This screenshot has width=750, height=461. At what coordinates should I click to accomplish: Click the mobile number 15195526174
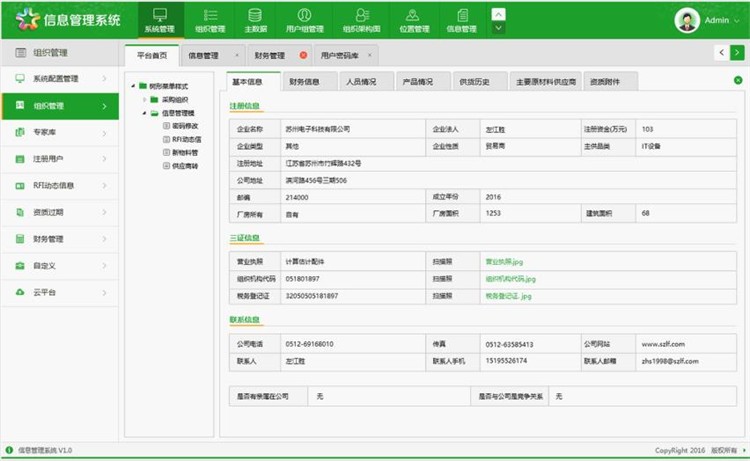(506, 361)
